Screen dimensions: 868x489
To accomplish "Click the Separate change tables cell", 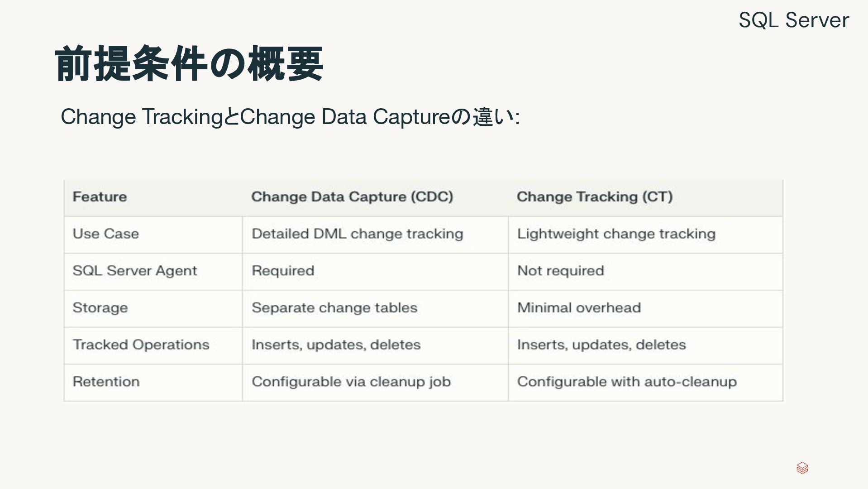I will coord(334,308).
